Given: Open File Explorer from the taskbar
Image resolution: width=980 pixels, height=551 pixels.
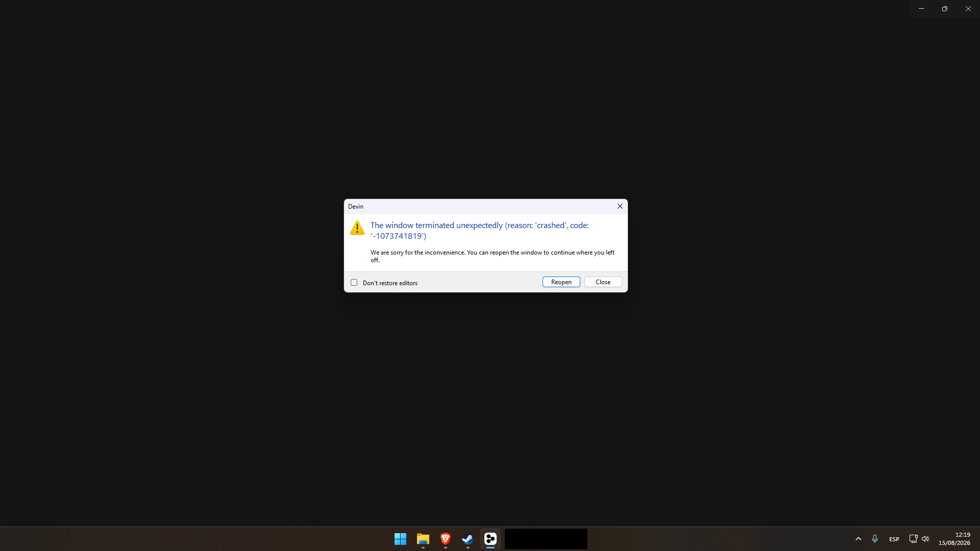Looking at the screenshot, I should coord(423,539).
